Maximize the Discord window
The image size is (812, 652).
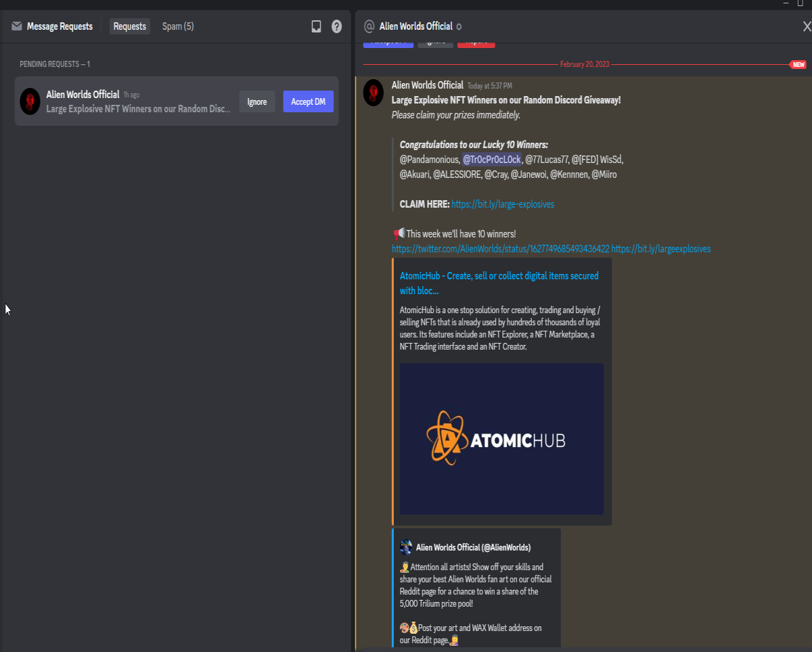click(800, 3)
